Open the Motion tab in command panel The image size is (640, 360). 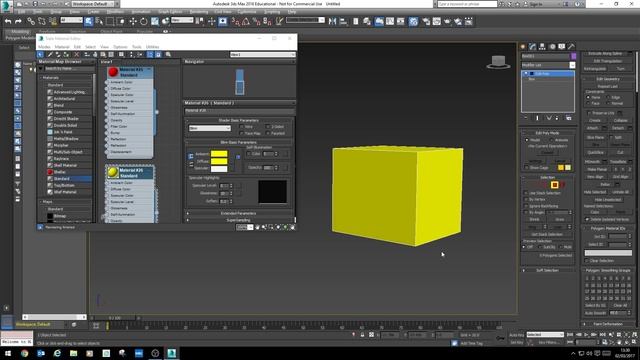[x=552, y=47]
